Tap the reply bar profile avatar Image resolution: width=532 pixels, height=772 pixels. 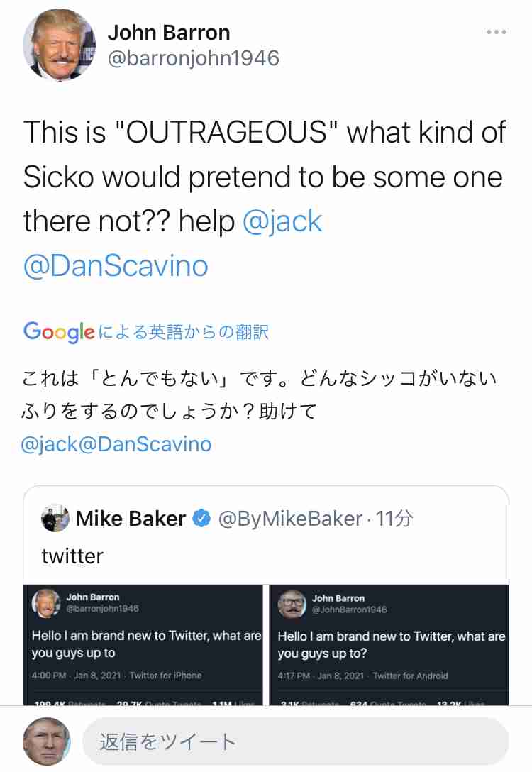[48, 741]
